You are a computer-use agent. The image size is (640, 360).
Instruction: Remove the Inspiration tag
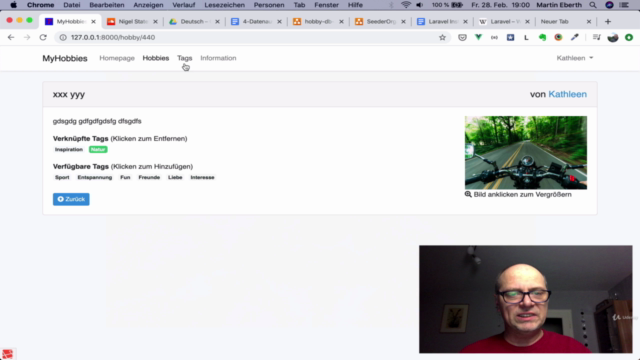coord(69,149)
